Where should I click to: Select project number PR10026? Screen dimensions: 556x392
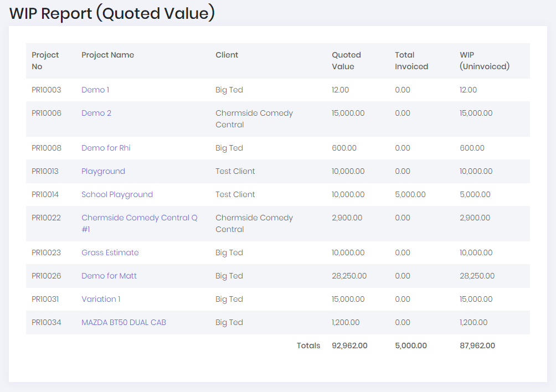click(x=47, y=276)
